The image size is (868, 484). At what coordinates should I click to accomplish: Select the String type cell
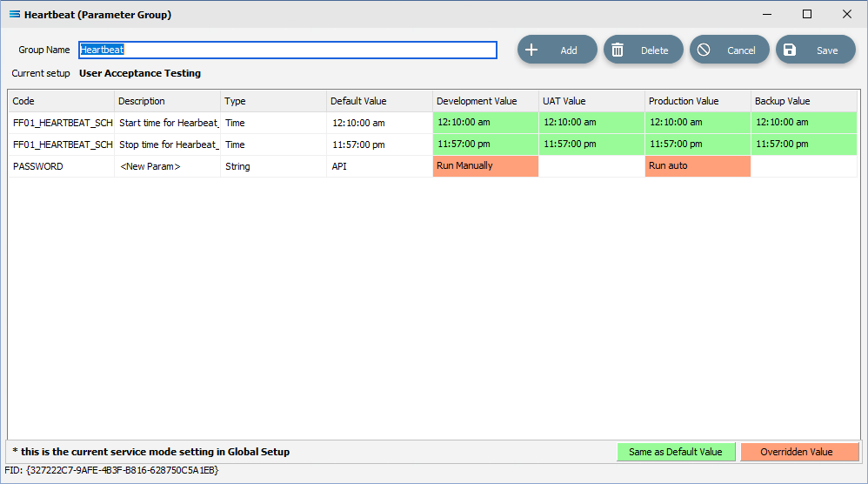(x=273, y=166)
